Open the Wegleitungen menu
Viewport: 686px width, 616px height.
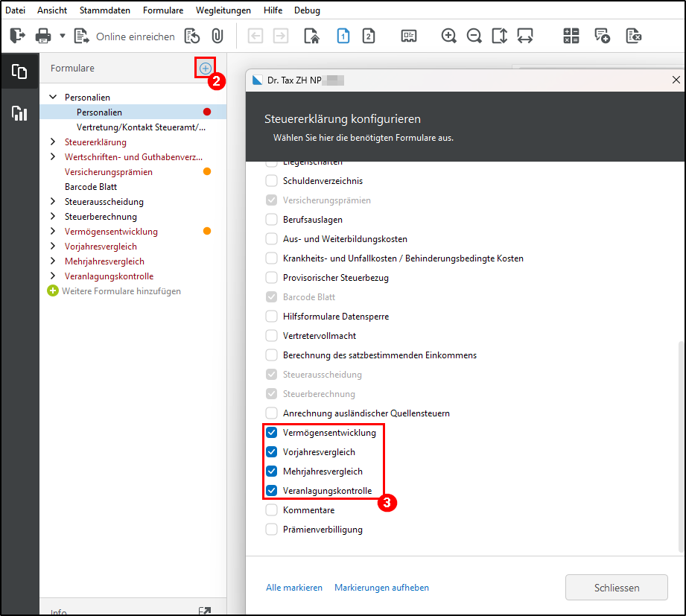(x=223, y=10)
